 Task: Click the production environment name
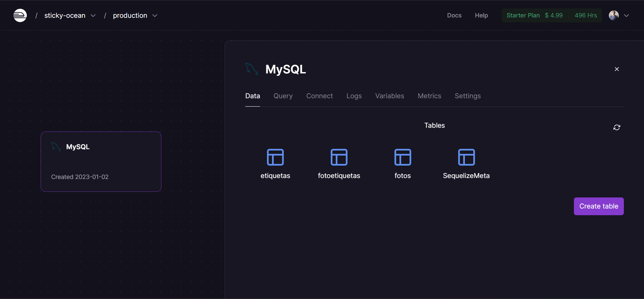(x=130, y=15)
